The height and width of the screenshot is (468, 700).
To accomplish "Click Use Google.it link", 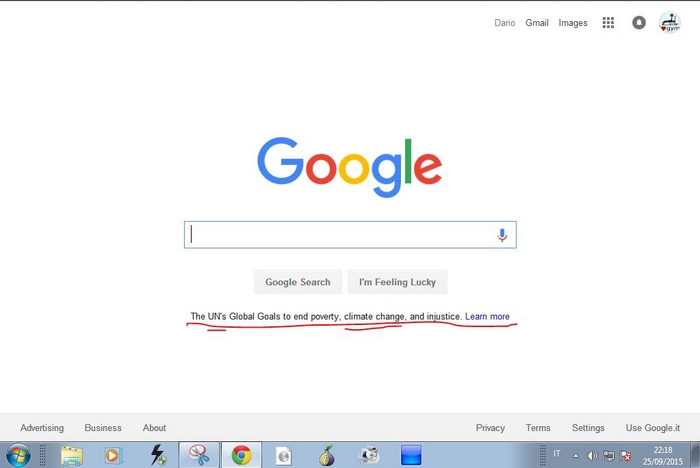I will pos(653,427).
